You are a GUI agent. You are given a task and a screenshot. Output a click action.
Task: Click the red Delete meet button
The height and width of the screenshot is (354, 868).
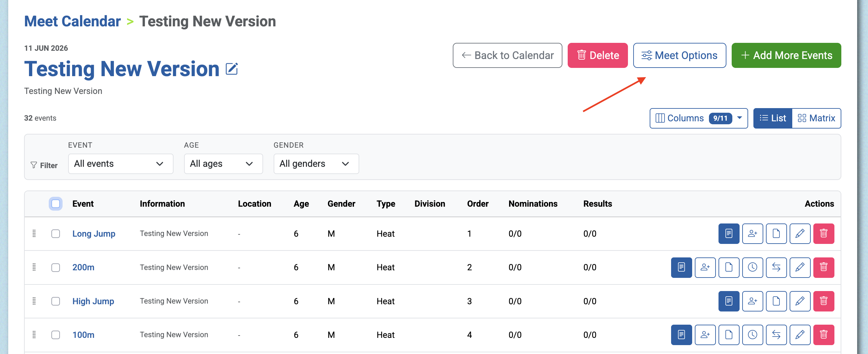click(x=597, y=55)
